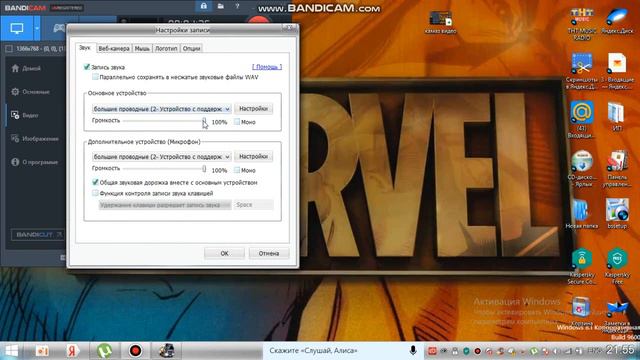Cancel dialog with Отмена button
The width and height of the screenshot is (640, 360).
pos(269,253)
